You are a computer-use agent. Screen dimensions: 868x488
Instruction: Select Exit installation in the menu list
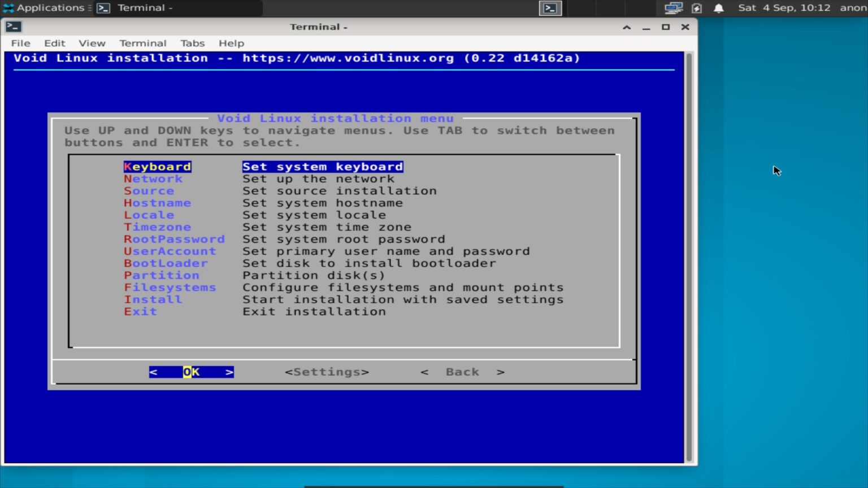[140, 311]
